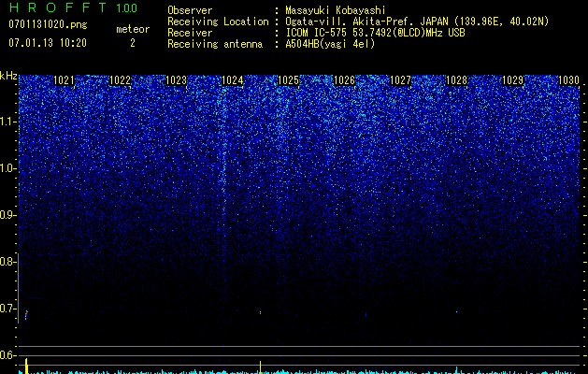Click the 0.6 kHz axis label

(7, 355)
